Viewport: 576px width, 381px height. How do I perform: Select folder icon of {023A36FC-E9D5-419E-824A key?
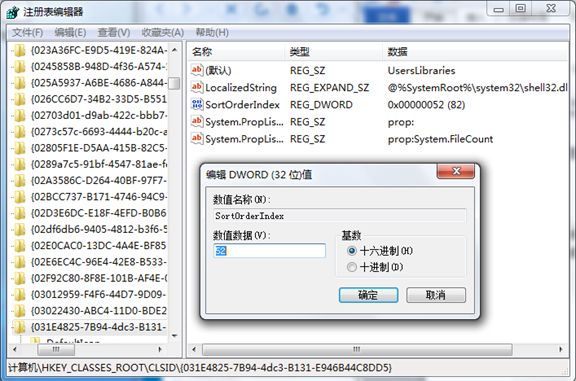(x=19, y=50)
